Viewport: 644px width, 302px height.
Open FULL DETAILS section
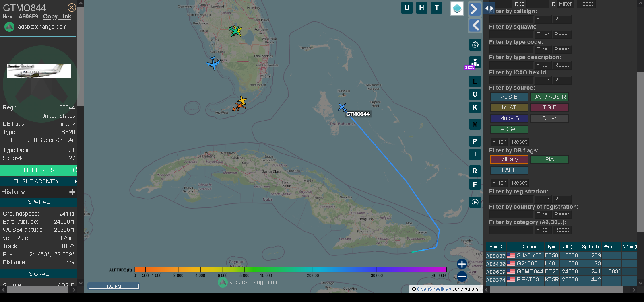coord(39,170)
